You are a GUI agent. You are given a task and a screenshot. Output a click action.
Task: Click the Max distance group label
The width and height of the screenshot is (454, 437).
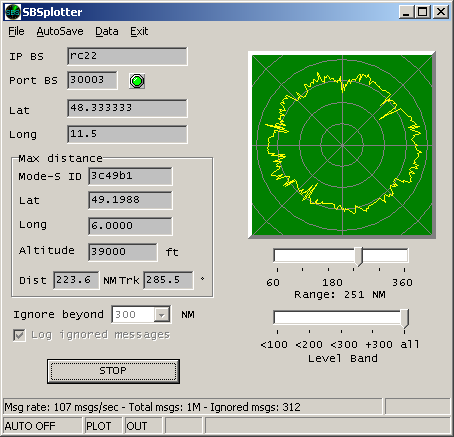point(60,158)
